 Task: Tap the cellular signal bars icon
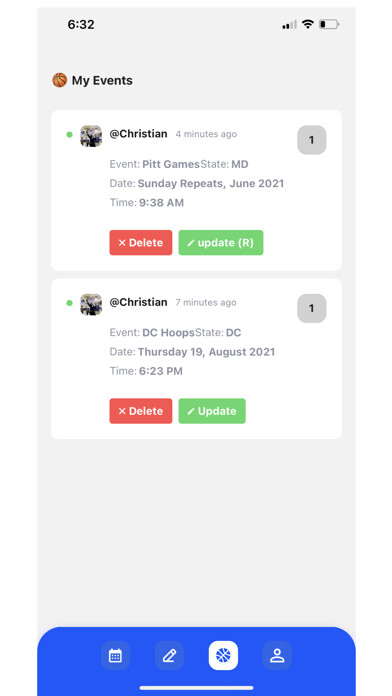click(289, 24)
